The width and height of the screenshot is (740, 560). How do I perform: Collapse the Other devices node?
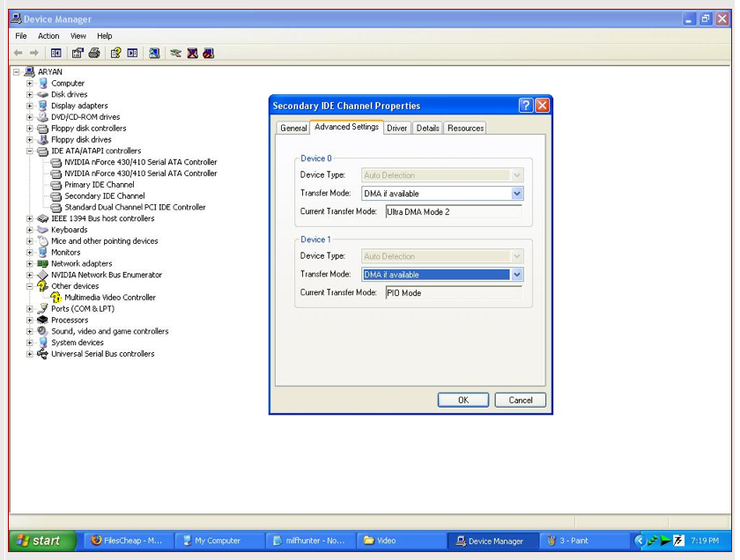[x=30, y=286]
